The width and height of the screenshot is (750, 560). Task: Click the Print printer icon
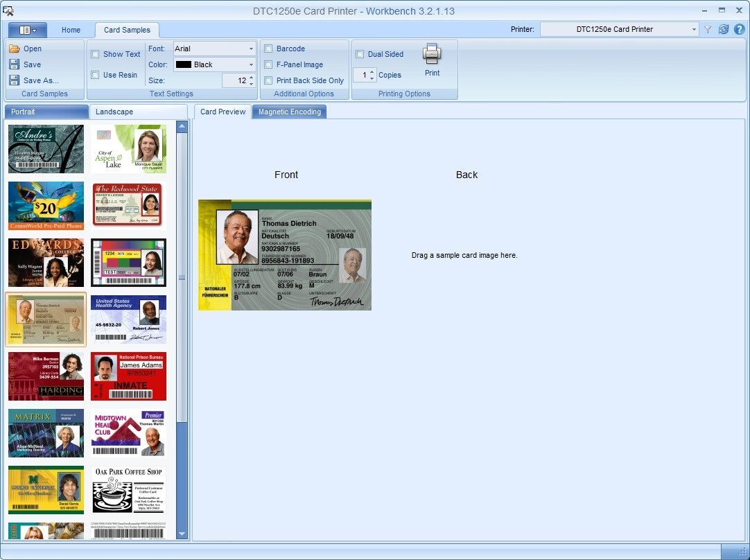432,54
